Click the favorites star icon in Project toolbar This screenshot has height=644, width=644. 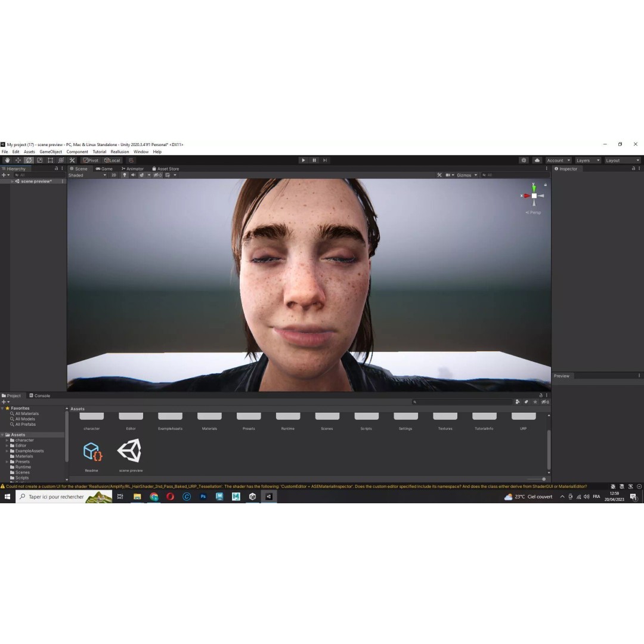coord(535,402)
